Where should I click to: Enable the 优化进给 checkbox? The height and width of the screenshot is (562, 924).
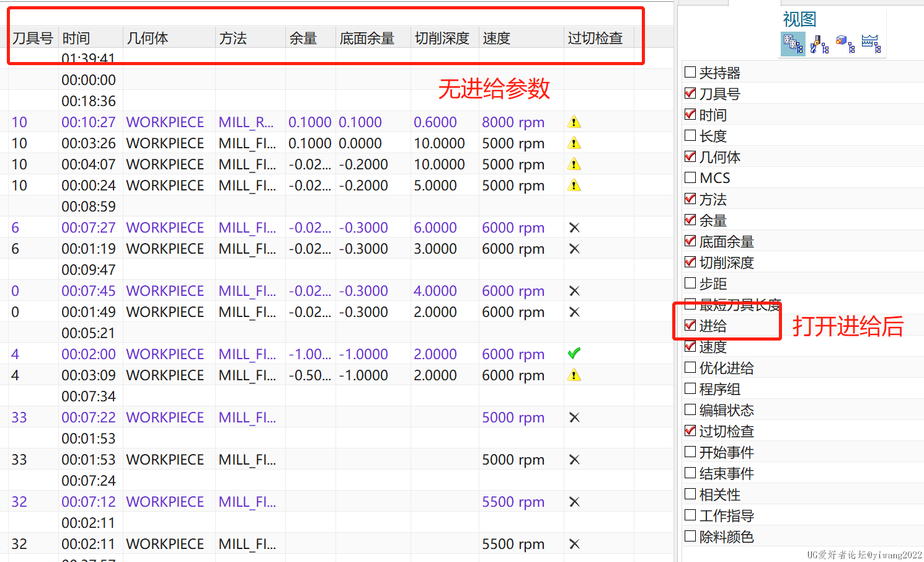[x=690, y=367]
